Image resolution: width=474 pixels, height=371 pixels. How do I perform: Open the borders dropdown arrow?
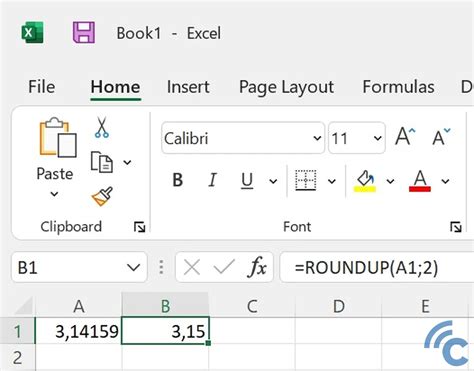(x=331, y=181)
